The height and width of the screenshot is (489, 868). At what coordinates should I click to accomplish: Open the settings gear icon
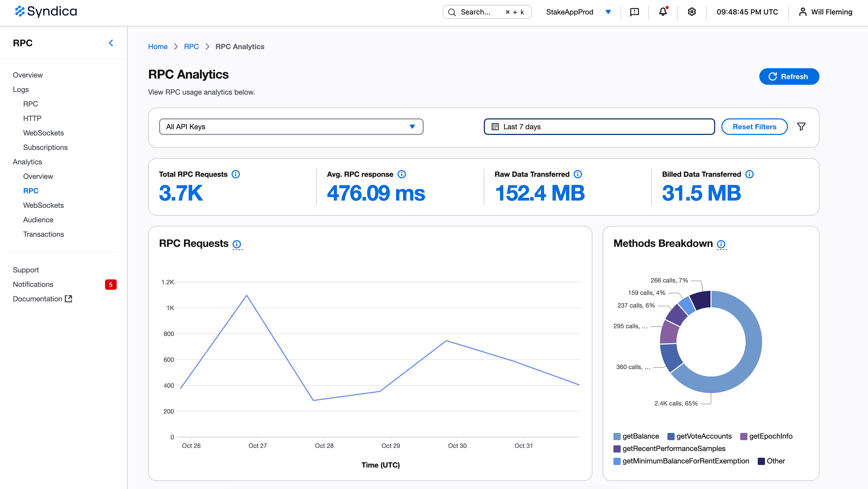[692, 12]
